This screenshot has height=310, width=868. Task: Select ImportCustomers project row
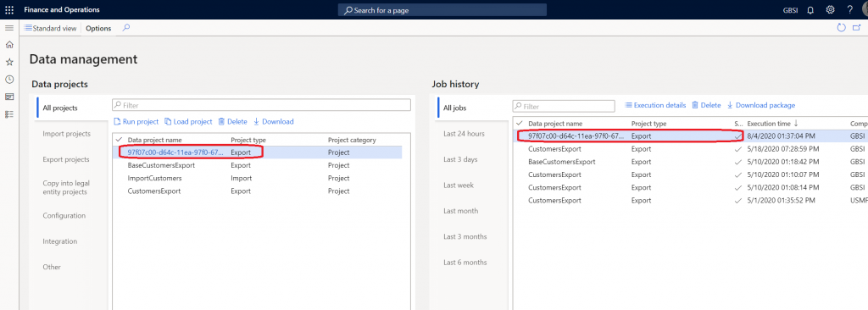(258, 178)
